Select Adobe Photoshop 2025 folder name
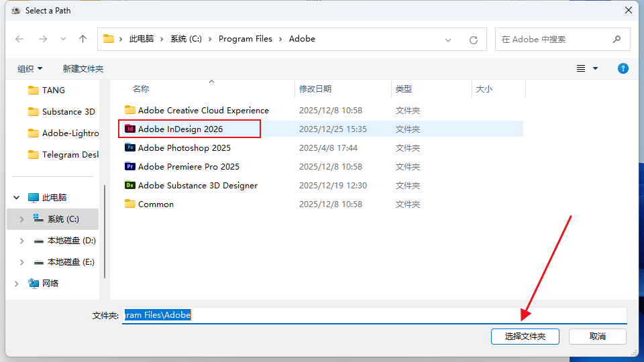Viewport: 644px width, 362px height. tap(184, 147)
